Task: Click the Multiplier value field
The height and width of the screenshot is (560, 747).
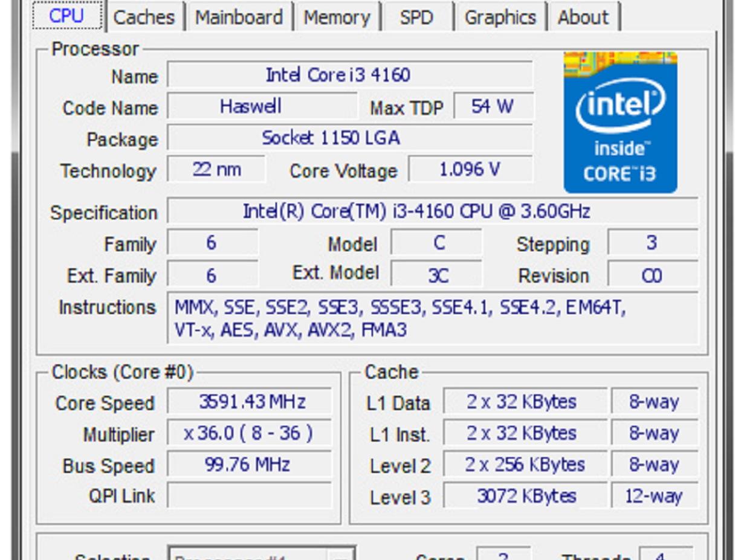Action: pos(249,434)
